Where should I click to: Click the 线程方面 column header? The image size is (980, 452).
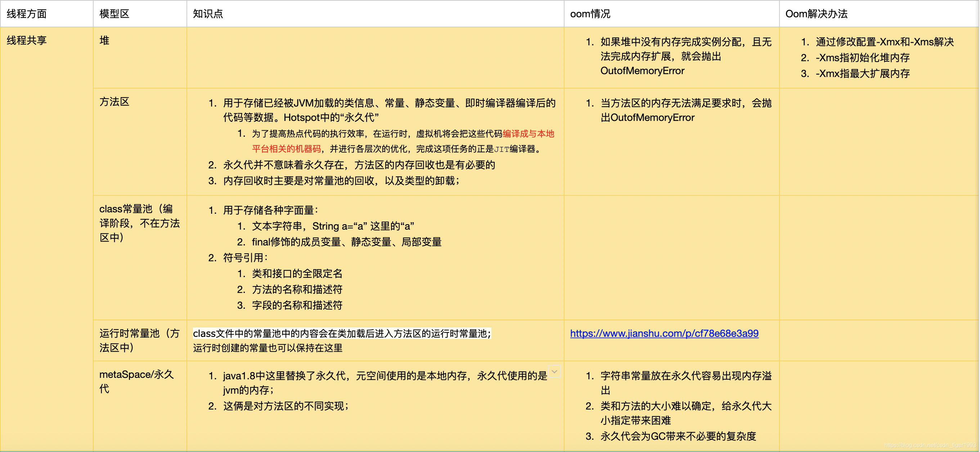tap(27, 14)
